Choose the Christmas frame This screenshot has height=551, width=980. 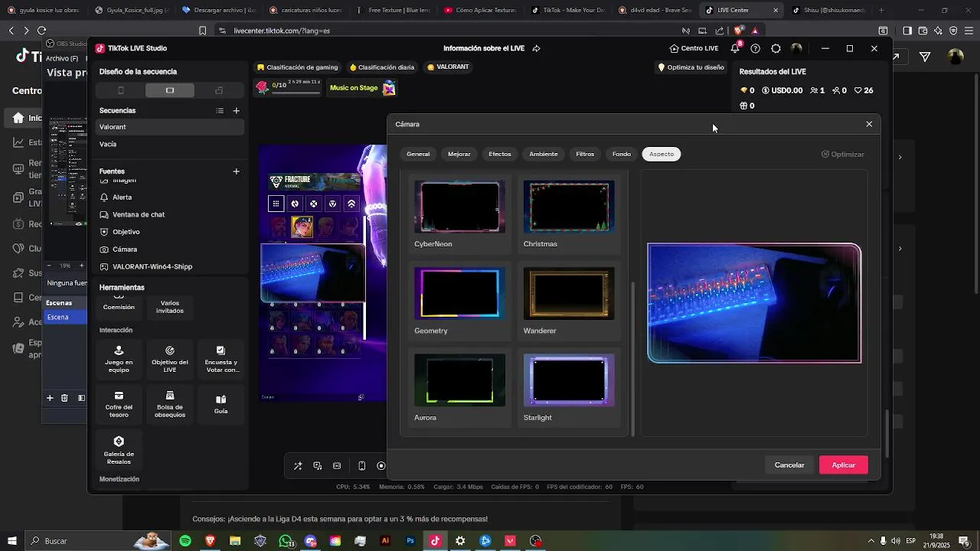[569, 214]
